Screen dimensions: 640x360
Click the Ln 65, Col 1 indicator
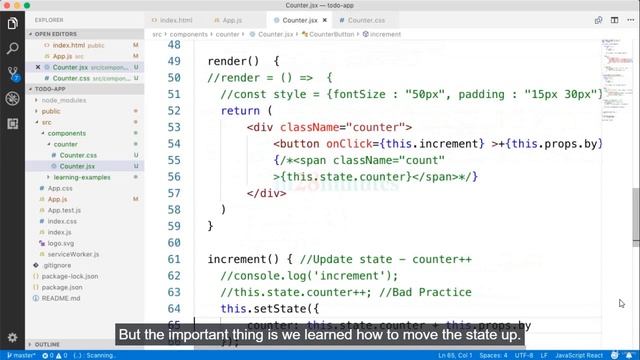coord(455,356)
